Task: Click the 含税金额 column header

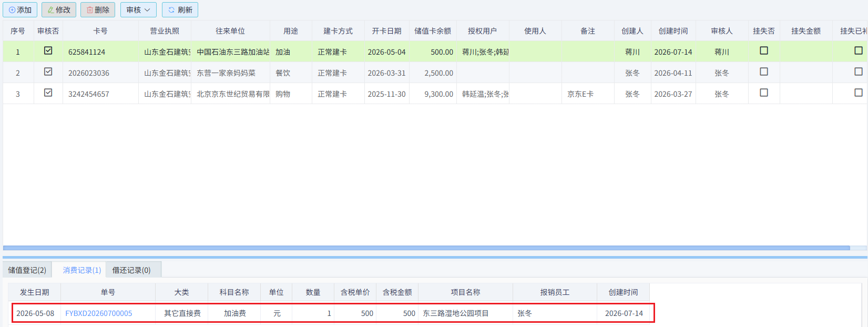Action: (x=397, y=292)
